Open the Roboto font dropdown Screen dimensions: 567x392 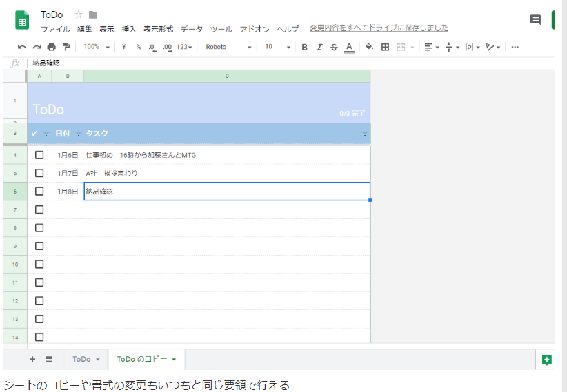pos(229,47)
